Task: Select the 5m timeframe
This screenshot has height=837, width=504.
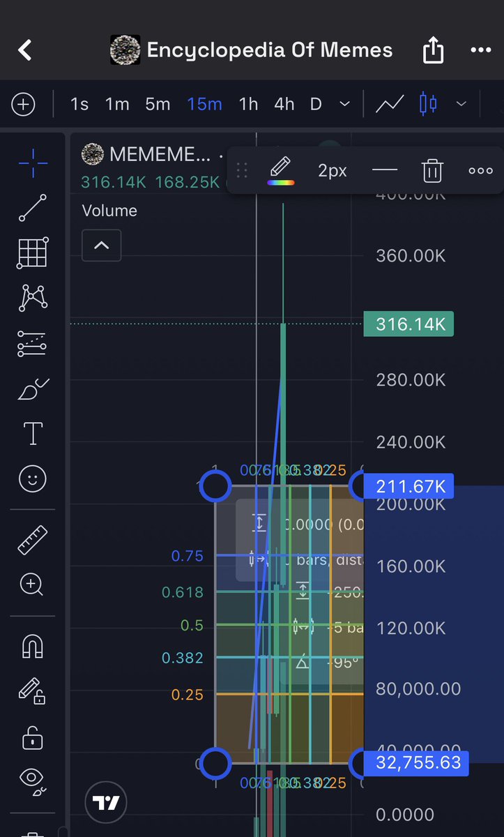Action: coord(158,105)
